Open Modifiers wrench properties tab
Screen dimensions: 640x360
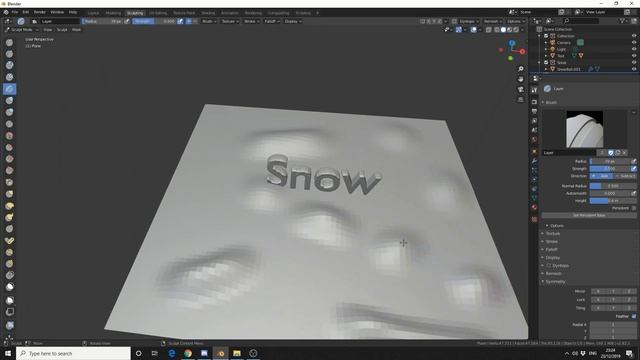tap(534, 161)
